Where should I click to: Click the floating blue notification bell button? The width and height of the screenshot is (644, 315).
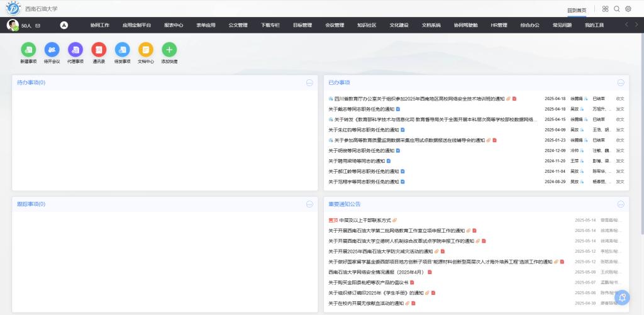pos(623,297)
